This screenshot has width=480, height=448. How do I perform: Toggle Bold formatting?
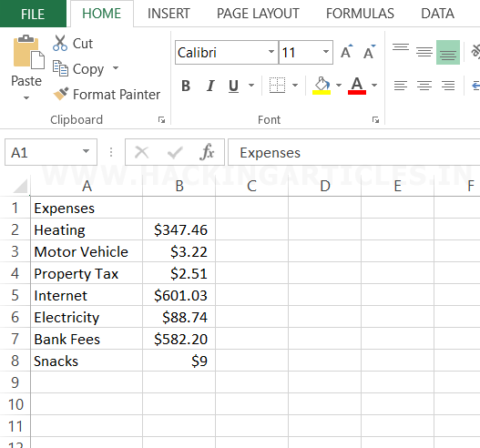(x=186, y=86)
